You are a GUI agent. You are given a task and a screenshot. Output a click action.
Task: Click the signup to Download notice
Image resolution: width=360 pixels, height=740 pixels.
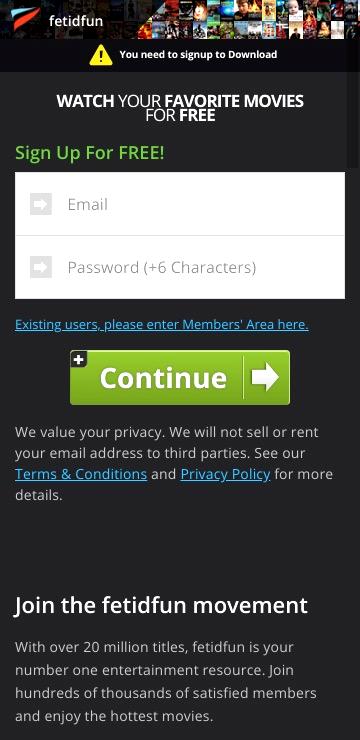point(183,55)
